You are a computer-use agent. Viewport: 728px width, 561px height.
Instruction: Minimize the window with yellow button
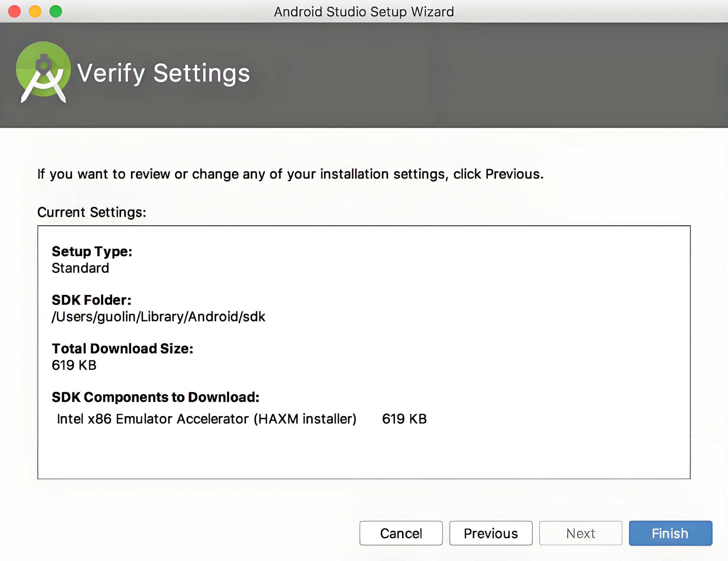(x=35, y=11)
